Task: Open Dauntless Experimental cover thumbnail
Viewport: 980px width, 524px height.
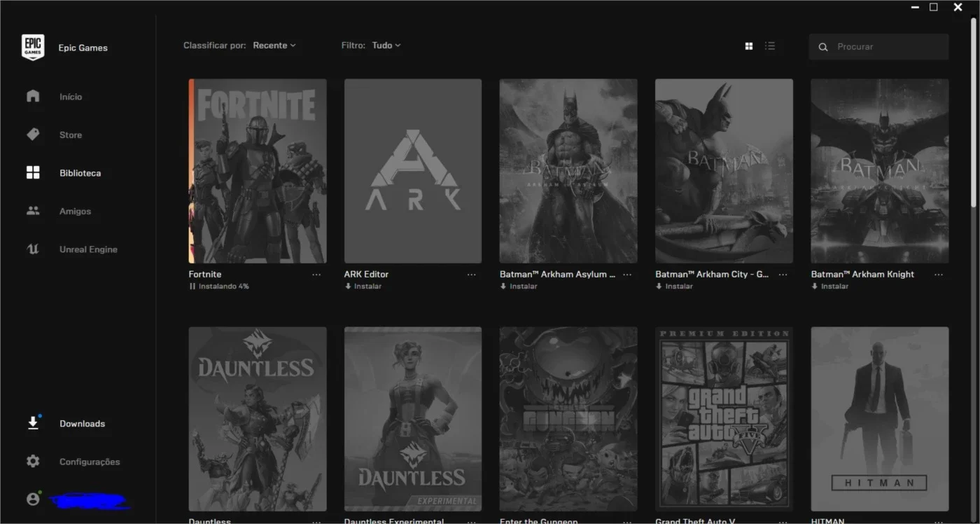Action: pyautogui.click(x=413, y=419)
